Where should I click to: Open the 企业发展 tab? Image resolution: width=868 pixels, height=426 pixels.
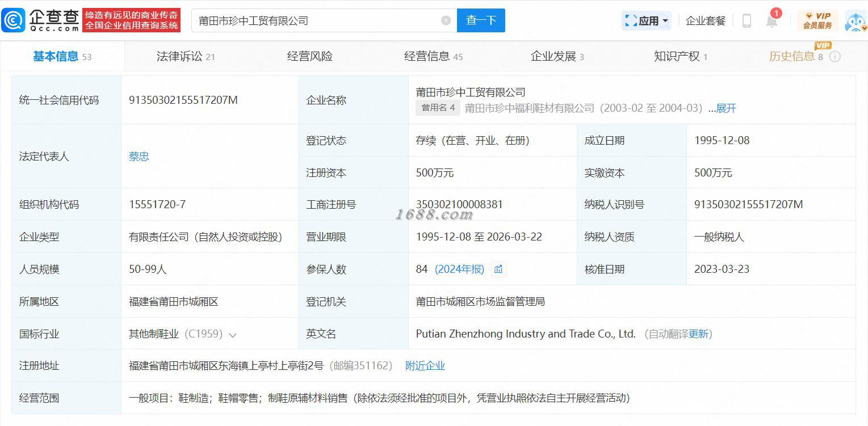557,56
